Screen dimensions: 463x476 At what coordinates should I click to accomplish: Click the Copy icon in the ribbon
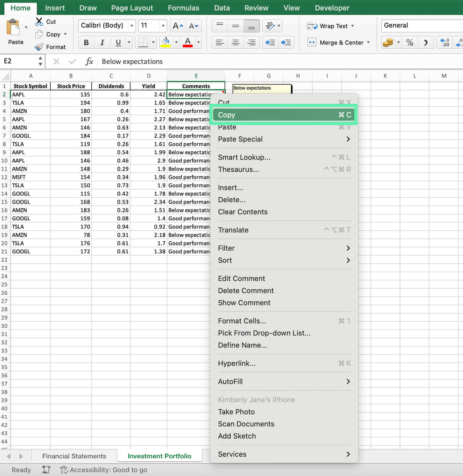pos(39,34)
